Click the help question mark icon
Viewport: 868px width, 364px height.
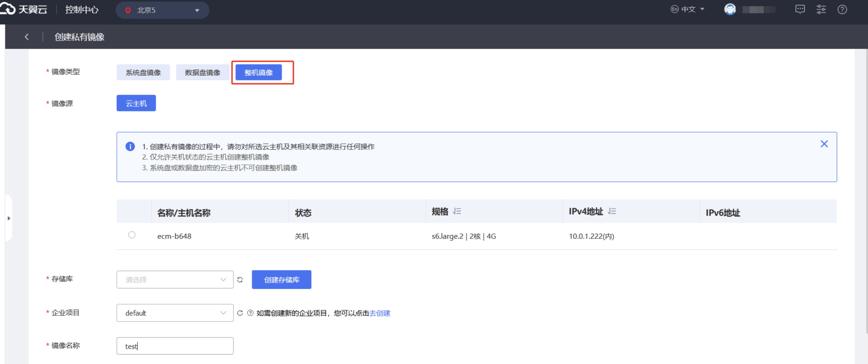click(x=842, y=10)
